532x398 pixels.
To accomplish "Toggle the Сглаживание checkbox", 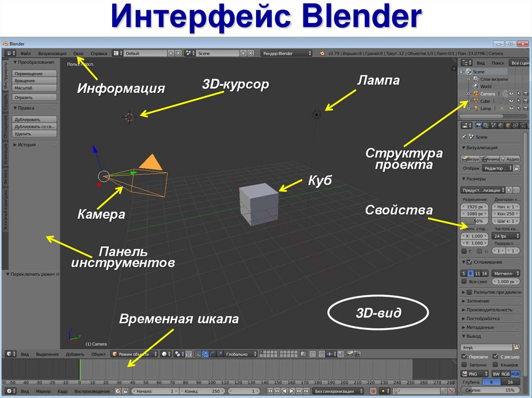I will [x=470, y=262].
